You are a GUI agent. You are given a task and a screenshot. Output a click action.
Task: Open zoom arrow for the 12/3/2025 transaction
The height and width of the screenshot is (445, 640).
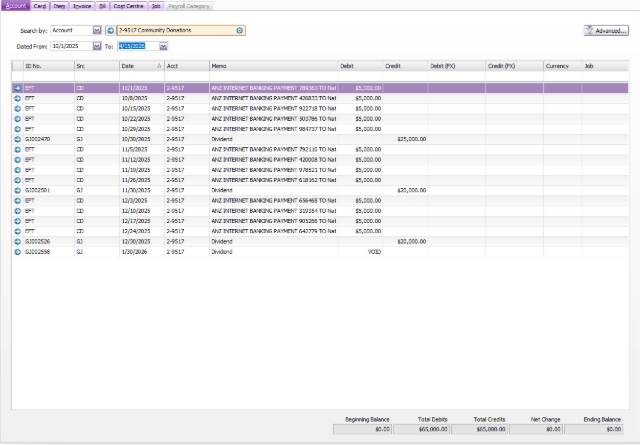[17, 201]
